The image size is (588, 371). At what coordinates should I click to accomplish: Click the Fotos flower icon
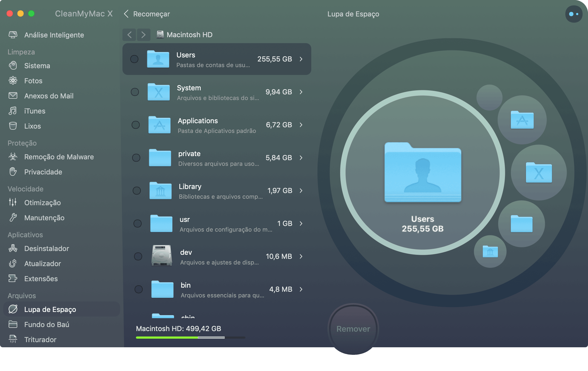13,81
